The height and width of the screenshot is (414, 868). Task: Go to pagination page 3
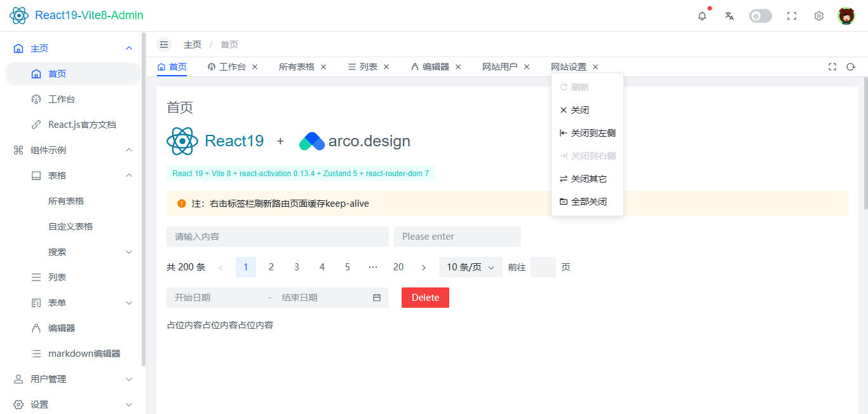point(297,267)
